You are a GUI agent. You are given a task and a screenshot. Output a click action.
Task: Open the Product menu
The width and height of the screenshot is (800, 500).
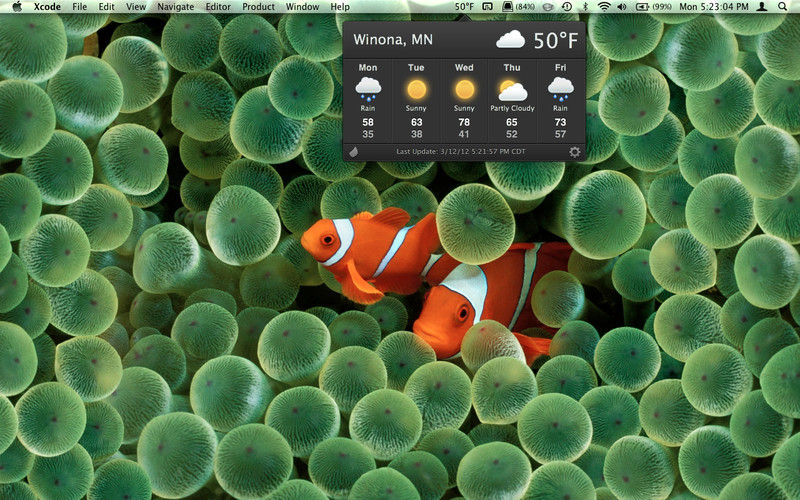(258, 7)
